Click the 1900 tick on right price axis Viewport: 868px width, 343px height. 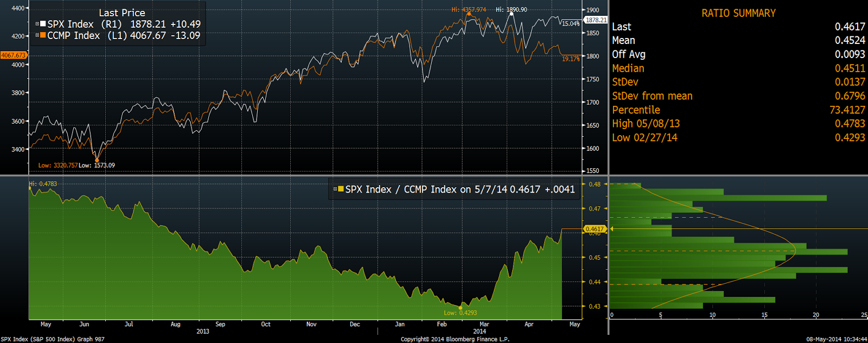click(592, 10)
